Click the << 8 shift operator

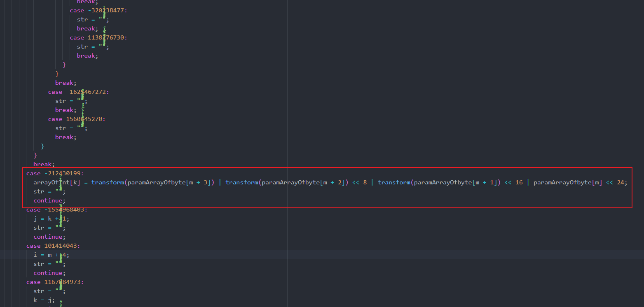pos(360,182)
